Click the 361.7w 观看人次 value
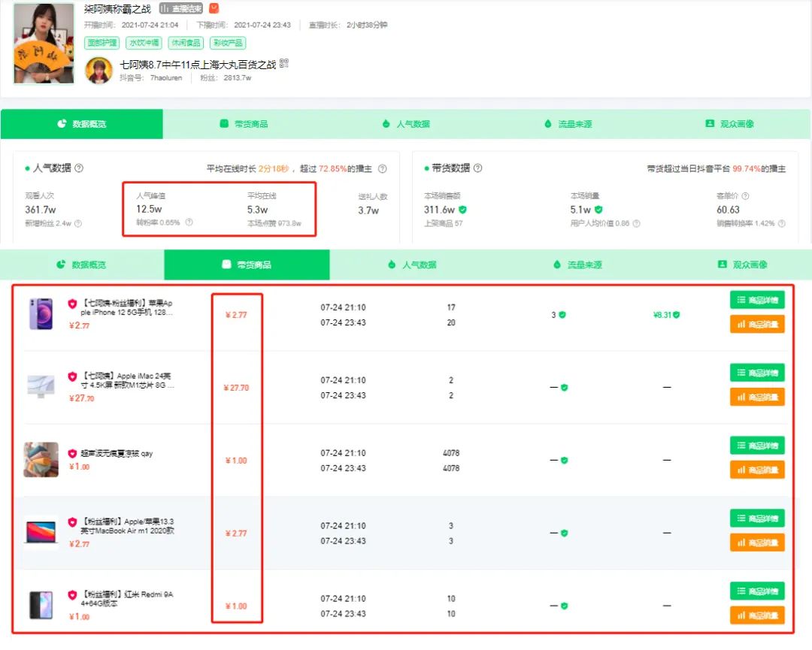Image resolution: width=812 pixels, height=650 pixels. click(x=41, y=210)
